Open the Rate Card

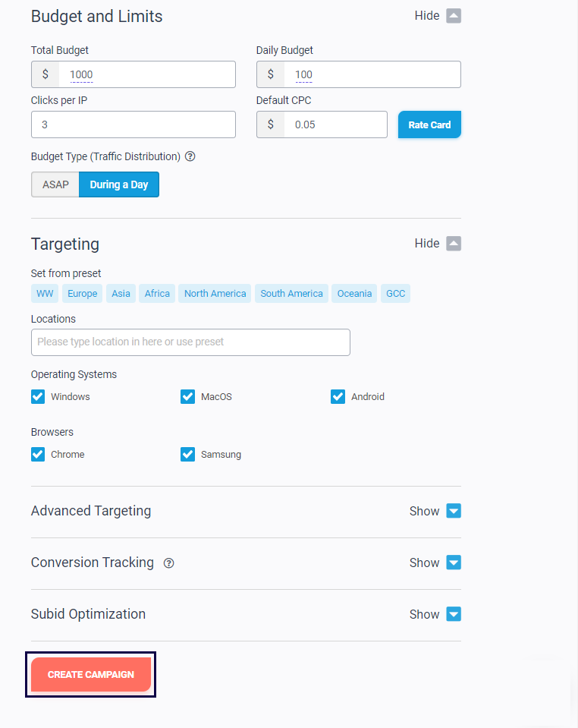tap(429, 124)
